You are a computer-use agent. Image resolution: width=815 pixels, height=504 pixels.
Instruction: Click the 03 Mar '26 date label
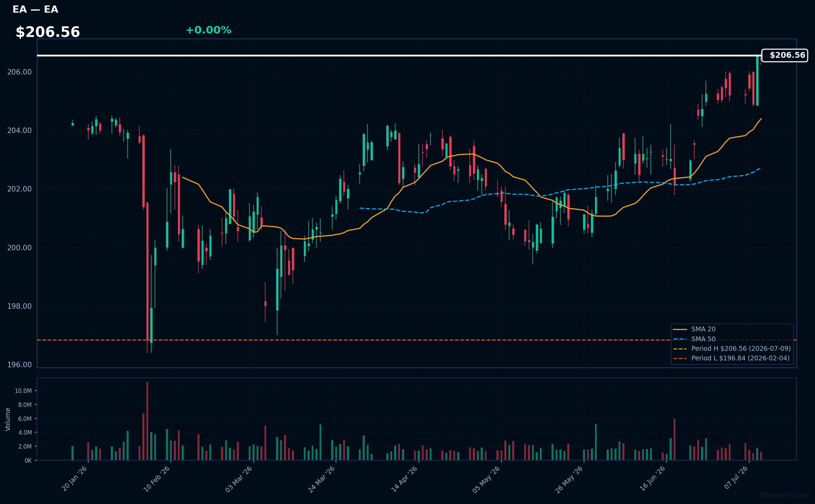coord(239,479)
